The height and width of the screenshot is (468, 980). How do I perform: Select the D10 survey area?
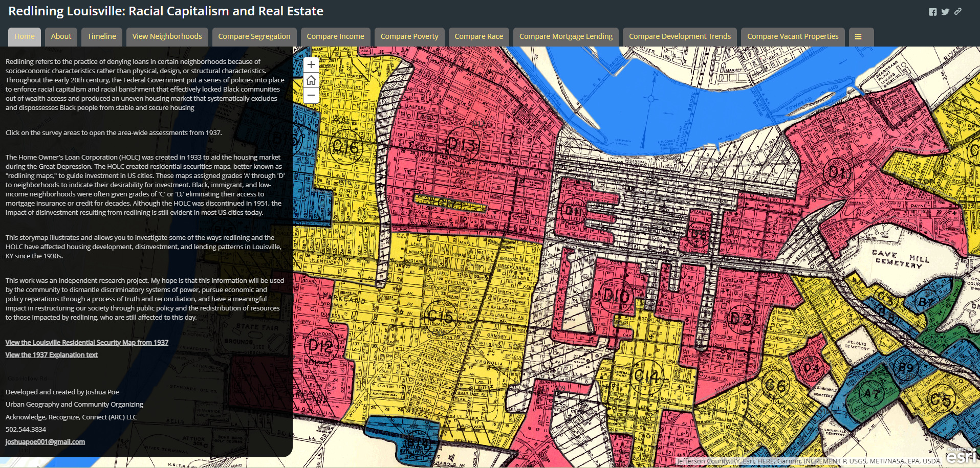617,295
